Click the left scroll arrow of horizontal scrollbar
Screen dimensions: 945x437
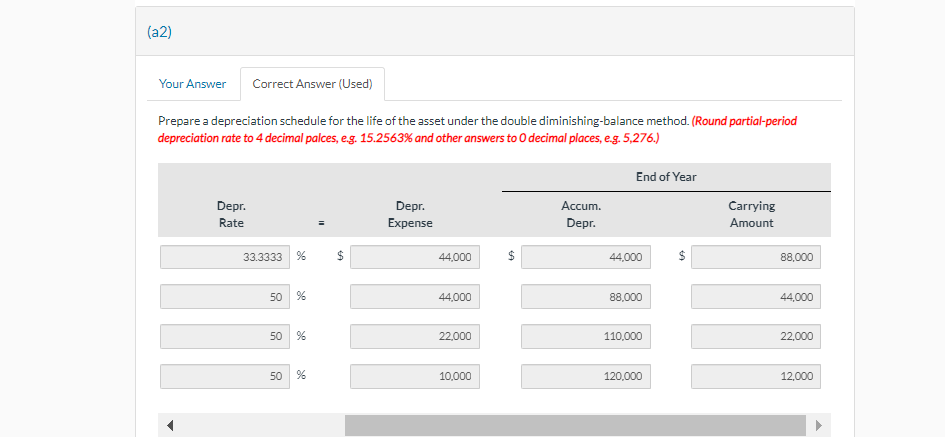click(x=171, y=426)
